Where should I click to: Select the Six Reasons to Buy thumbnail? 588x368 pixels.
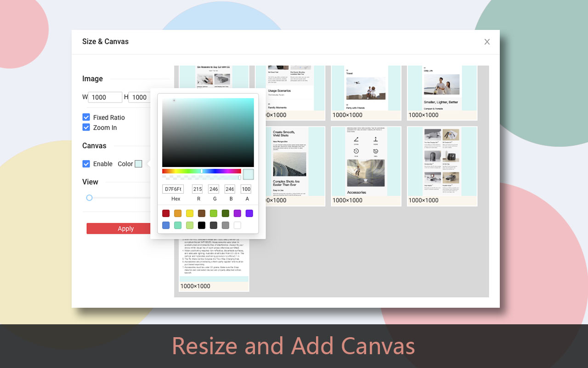coord(214,76)
